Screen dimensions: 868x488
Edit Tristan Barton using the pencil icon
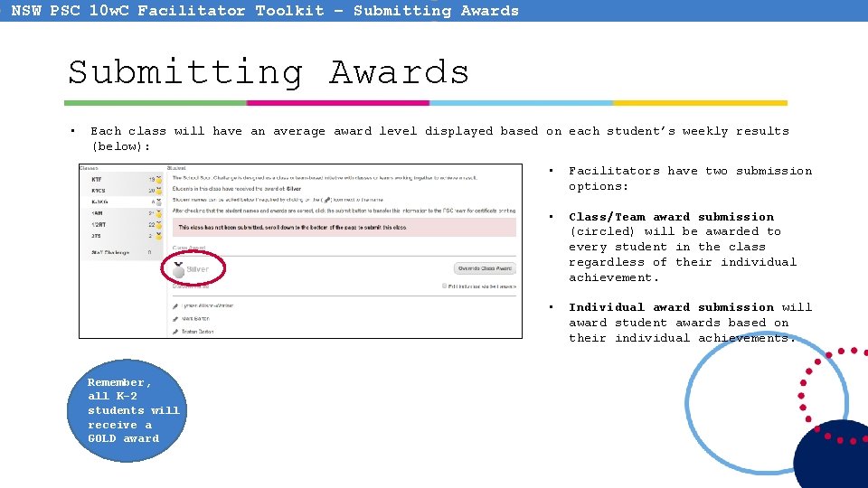coord(175,332)
